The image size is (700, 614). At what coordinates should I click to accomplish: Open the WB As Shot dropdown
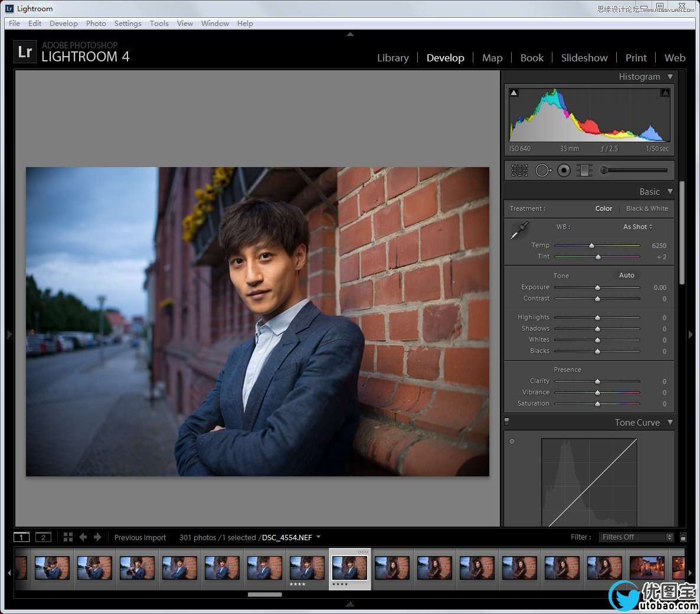(x=637, y=227)
